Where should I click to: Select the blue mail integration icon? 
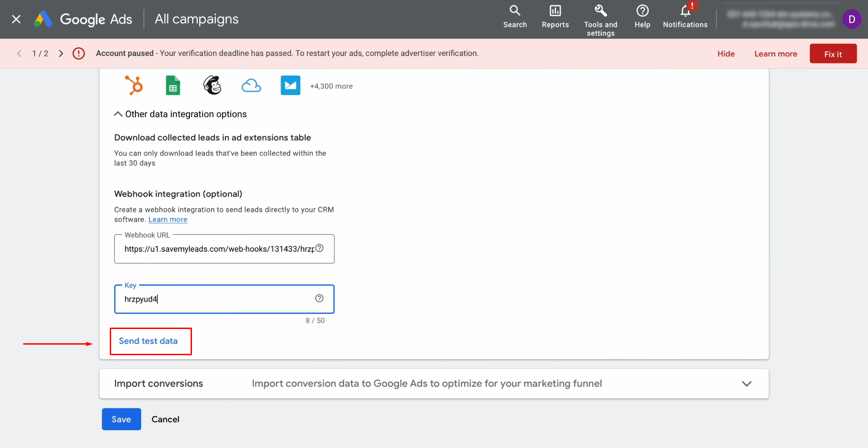(x=290, y=85)
